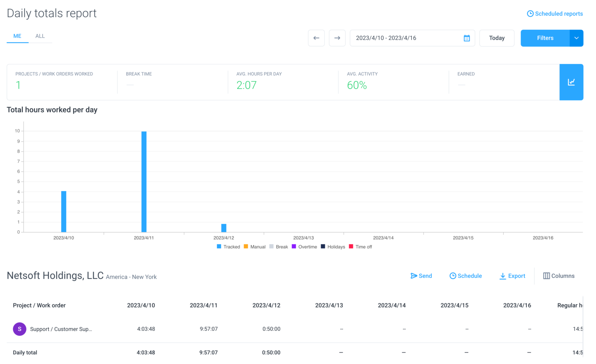Toggle the chart view icon button

(x=571, y=82)
